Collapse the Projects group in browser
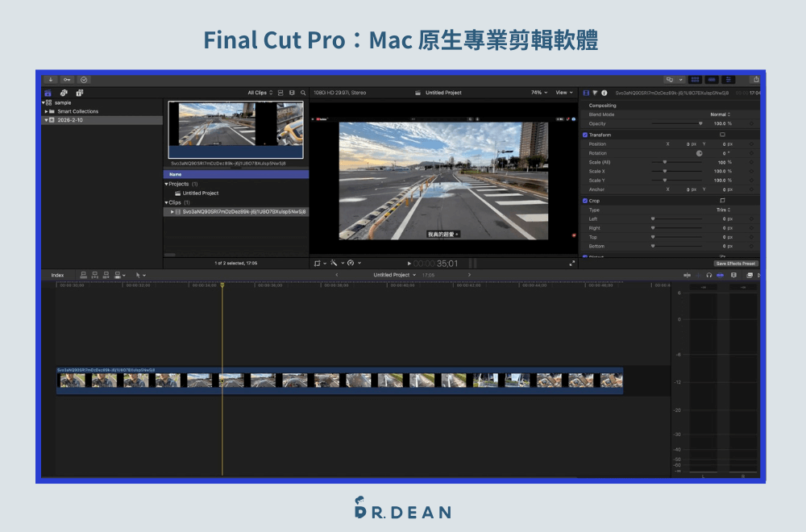The width and height of the screenshot is (806, 532). [x=166, y=184]
